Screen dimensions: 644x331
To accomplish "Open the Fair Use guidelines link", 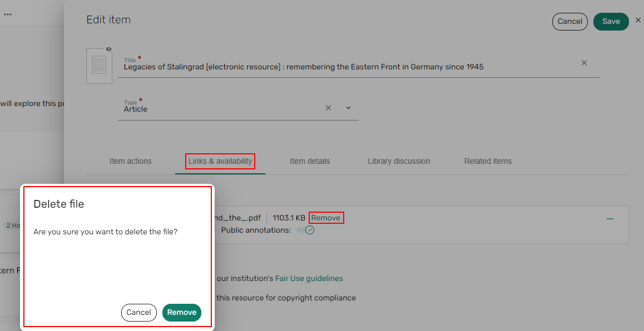I will coord(309,279).
